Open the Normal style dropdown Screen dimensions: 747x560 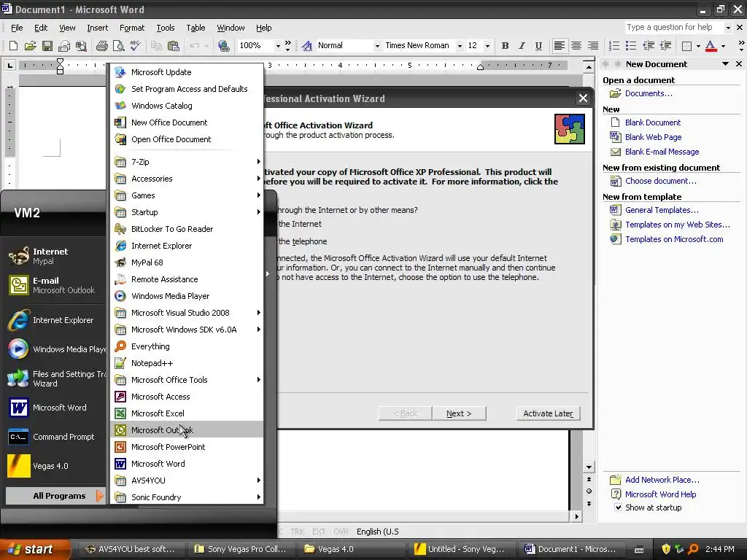tap(377, 46)
